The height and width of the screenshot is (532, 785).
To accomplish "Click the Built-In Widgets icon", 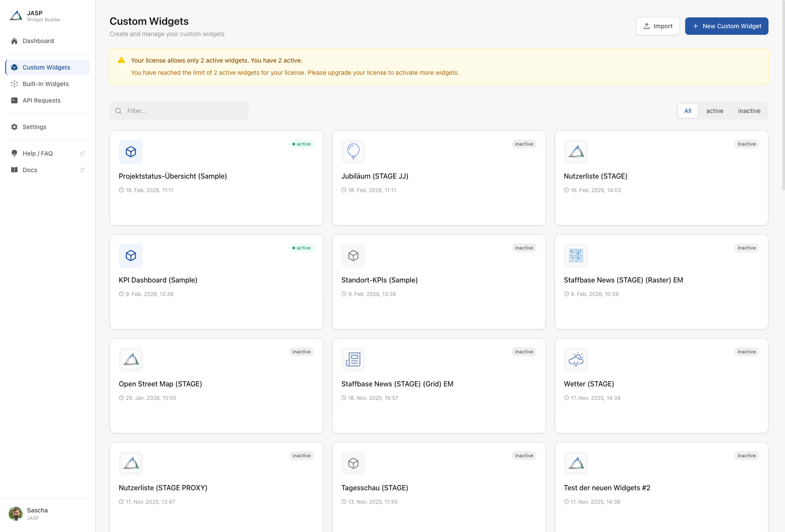I will click(x=14, y=83).
